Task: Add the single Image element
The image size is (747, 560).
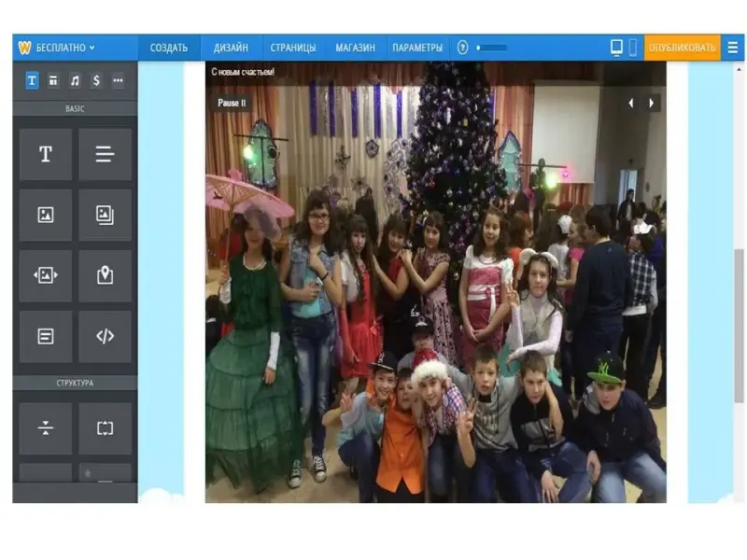Action: (x=45, y=216)
